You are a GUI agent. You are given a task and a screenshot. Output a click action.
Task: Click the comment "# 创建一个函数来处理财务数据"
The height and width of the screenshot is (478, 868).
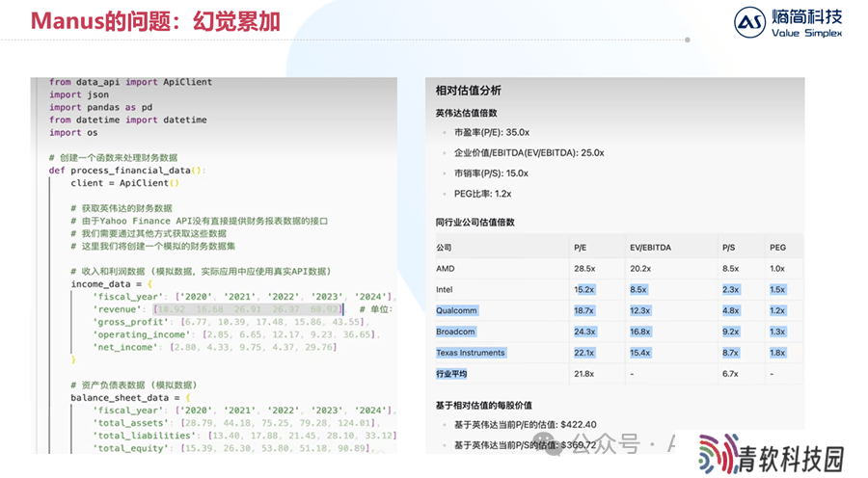(x=113, y=158)
